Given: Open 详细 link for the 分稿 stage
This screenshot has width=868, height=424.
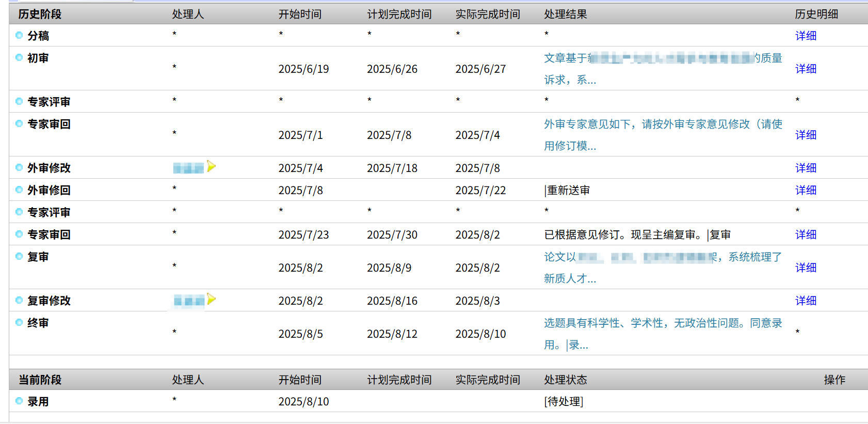Looking at the screenshot, I should [806, 36].
